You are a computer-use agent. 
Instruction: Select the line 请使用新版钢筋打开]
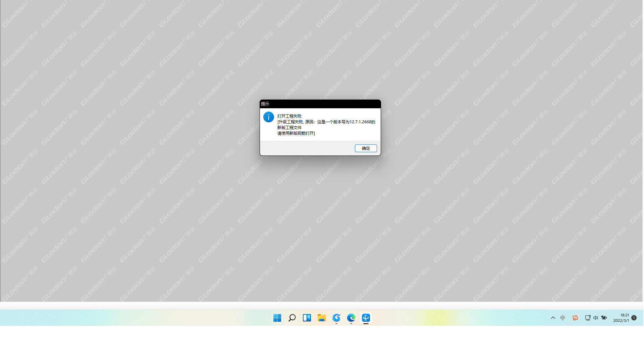296,133
